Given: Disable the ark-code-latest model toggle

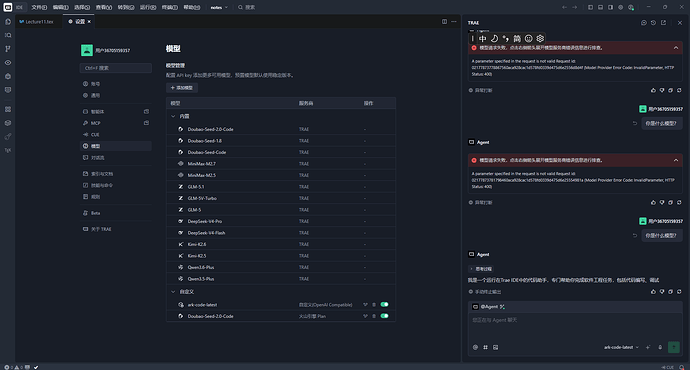Looking at the screenshot, I should (385, 304).
